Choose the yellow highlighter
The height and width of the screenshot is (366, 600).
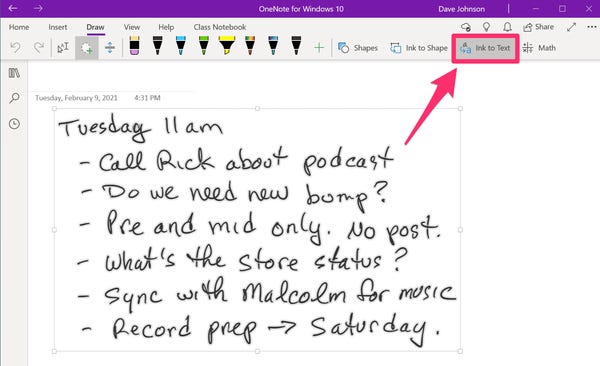coord(227,46)
